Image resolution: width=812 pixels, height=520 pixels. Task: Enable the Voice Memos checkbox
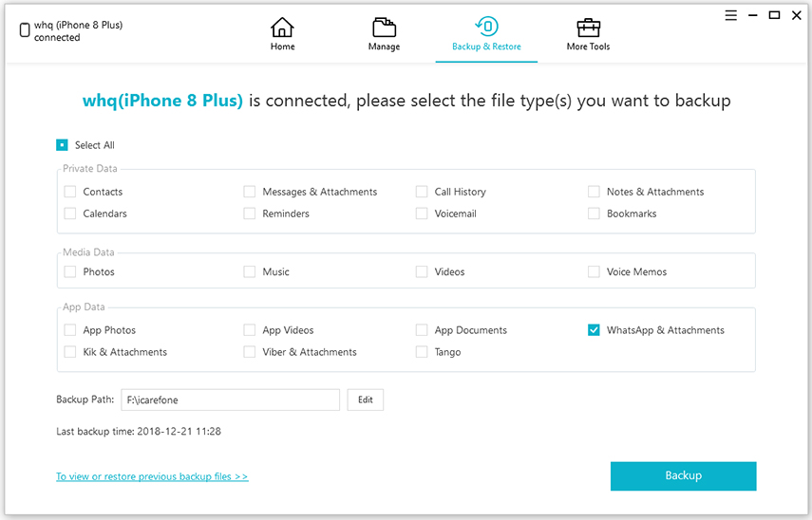(x=594, y=271)
